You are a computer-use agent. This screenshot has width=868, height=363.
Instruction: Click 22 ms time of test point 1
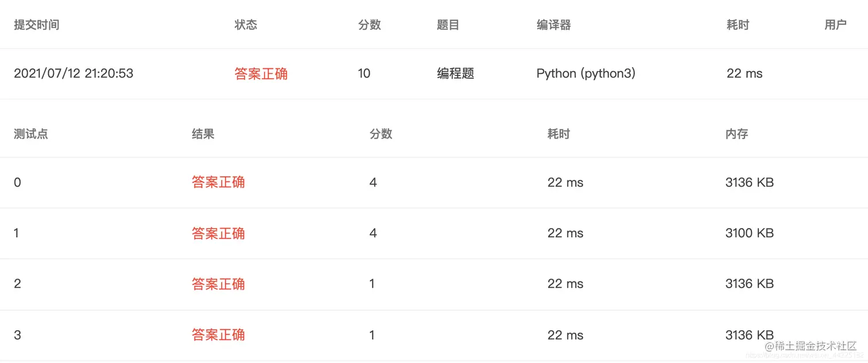click(565, 233)
